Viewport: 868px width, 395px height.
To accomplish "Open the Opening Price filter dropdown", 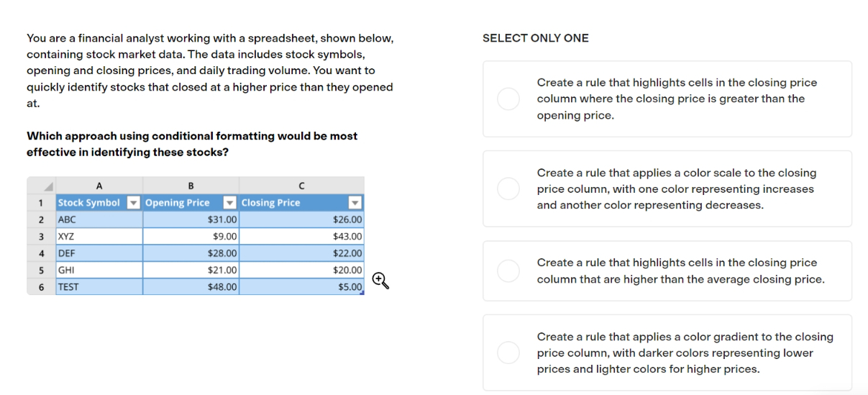I will (x=230, y=203).
